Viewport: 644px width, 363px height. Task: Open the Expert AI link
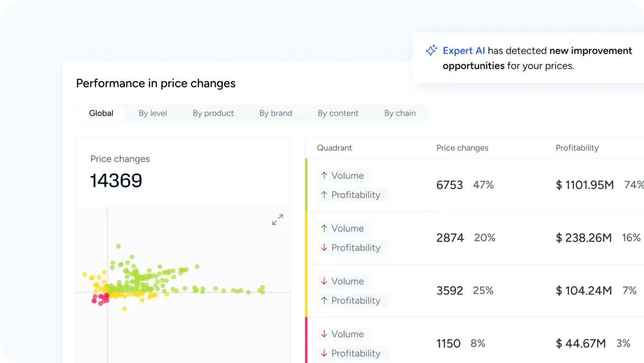click(464, 50)
